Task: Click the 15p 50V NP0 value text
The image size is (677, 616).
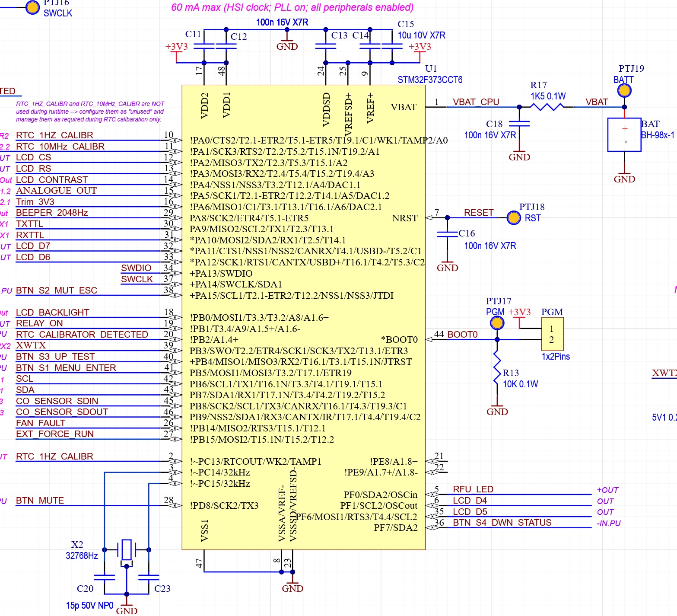Action: click(x=89, y=605)
